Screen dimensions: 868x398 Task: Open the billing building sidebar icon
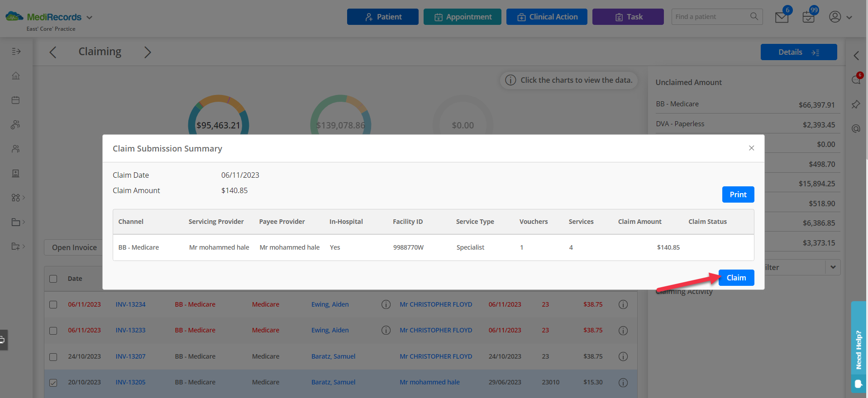coord(16,173)
